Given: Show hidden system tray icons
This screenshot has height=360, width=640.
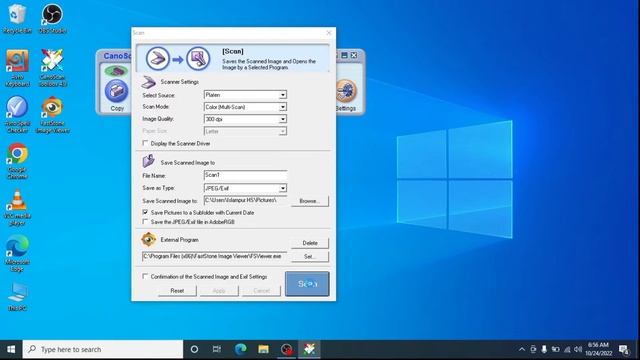Looking at the screenshot, I should [x=522, y=349].
